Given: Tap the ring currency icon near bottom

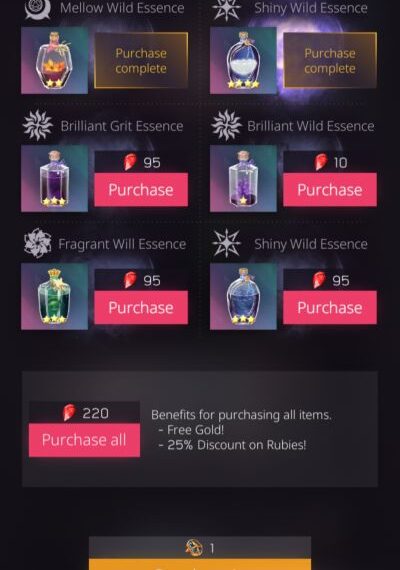Looking at the screenshot, I should click(x=194, y=548).
